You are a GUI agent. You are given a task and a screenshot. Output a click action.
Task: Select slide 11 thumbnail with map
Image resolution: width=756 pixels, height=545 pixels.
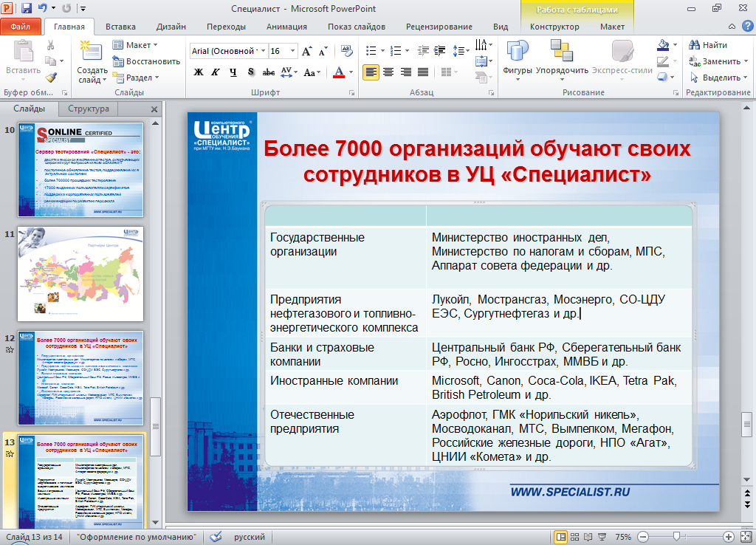click(x=80, y=264)
